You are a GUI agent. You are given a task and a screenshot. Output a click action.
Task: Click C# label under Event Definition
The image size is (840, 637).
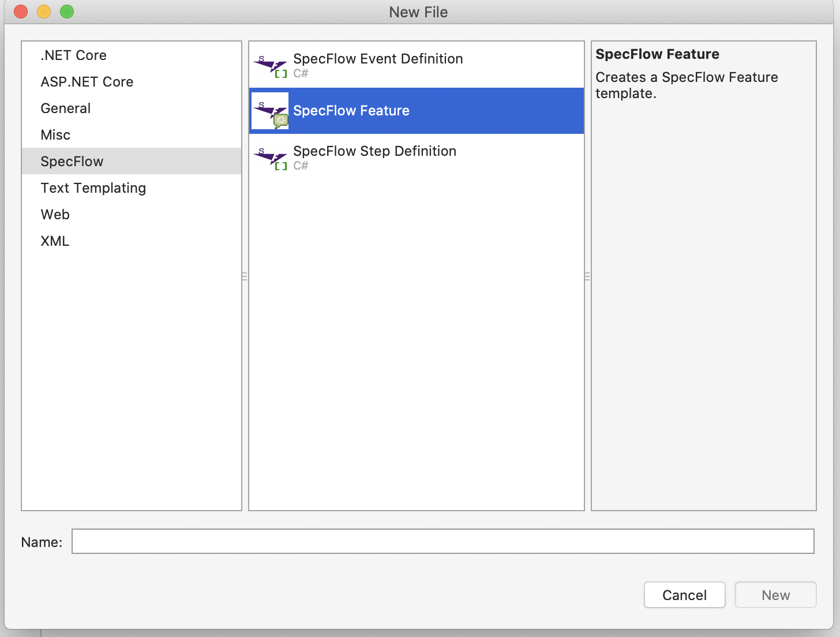[301, 73]
